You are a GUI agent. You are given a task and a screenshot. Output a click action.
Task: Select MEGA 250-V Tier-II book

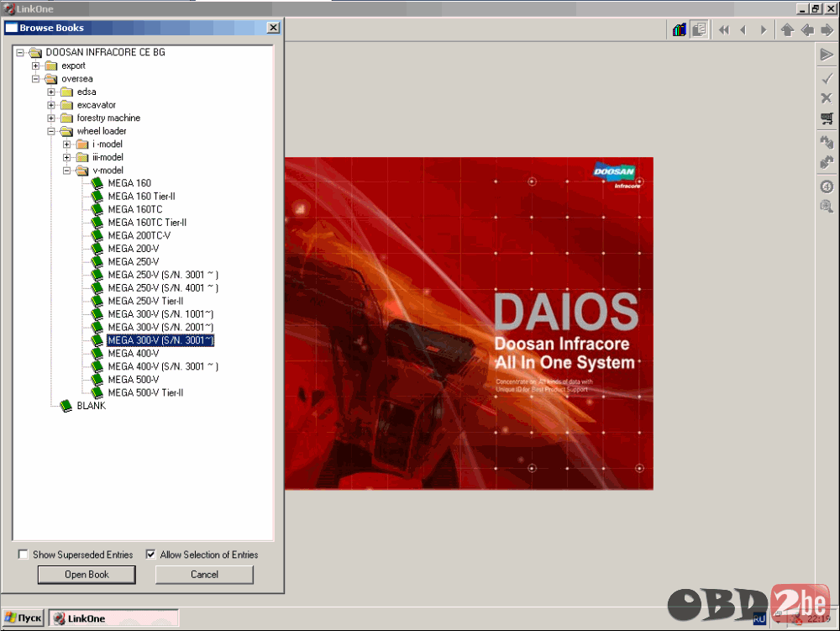coord(145,301)
